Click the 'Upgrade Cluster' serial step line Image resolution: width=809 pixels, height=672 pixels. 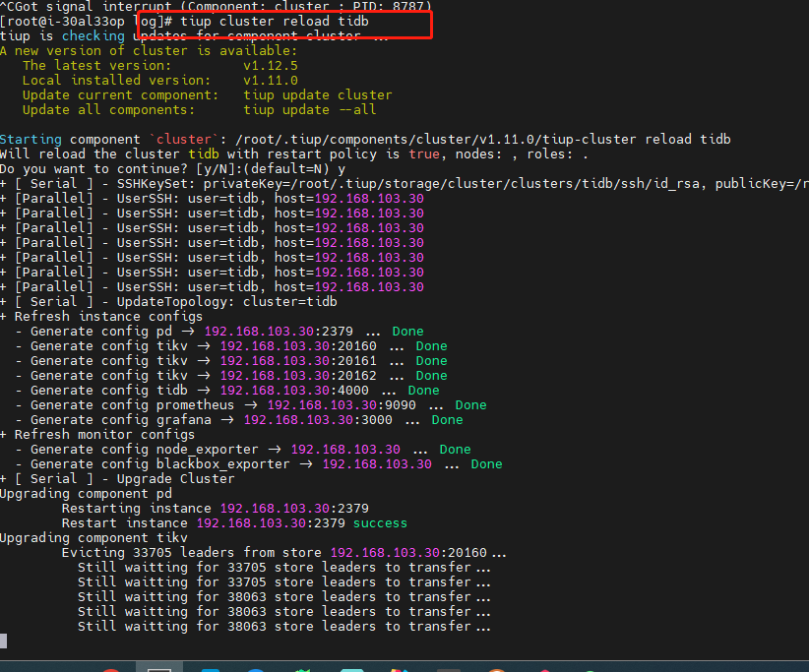[117, 479]
